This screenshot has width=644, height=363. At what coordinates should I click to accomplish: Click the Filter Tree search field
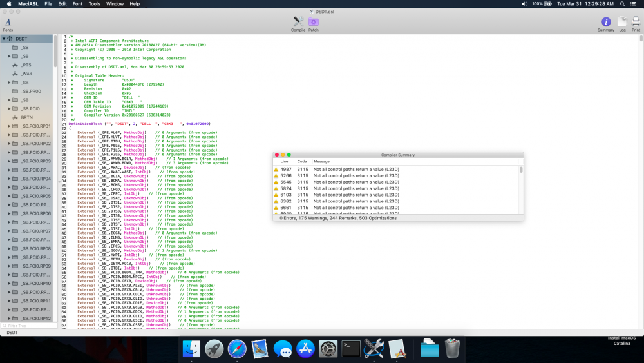[x=29, y=326]
